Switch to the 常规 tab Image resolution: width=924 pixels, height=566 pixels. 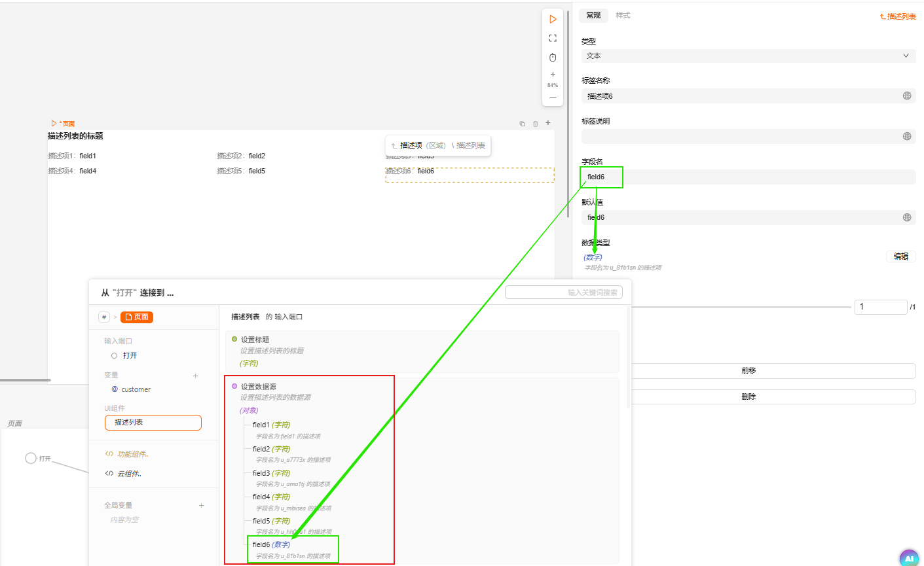pos(593,15)
